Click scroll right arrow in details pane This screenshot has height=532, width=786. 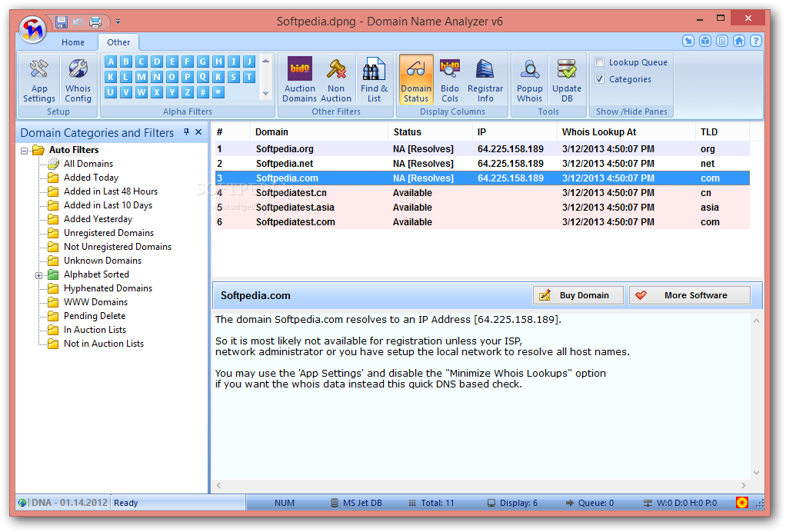point(744,485)
